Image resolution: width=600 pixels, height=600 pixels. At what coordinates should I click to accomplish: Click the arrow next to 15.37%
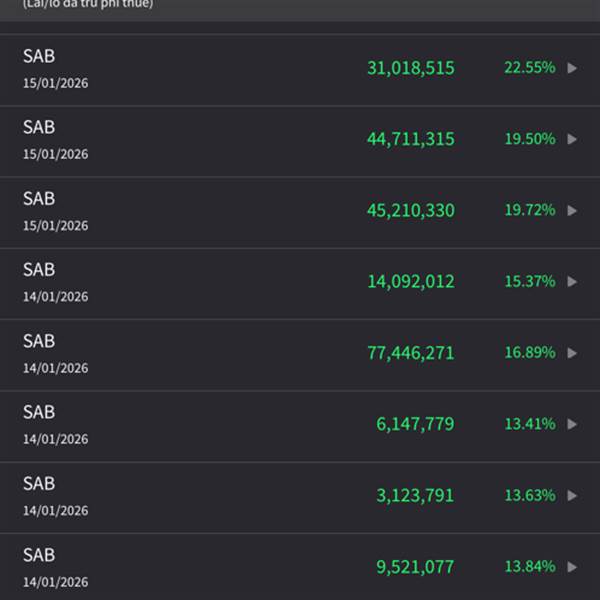[572, 282]
